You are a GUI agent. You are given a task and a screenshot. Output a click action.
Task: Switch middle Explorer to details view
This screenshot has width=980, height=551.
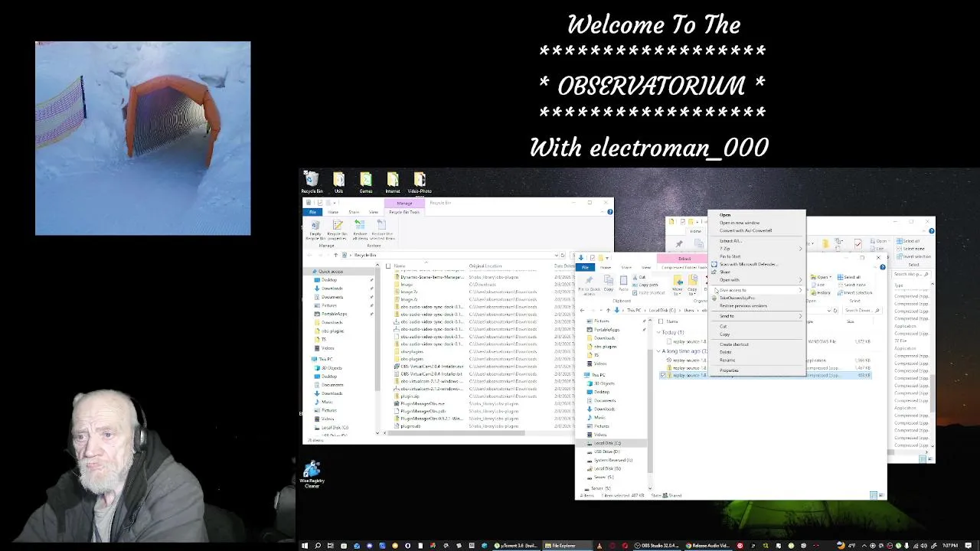coord(874,495)
